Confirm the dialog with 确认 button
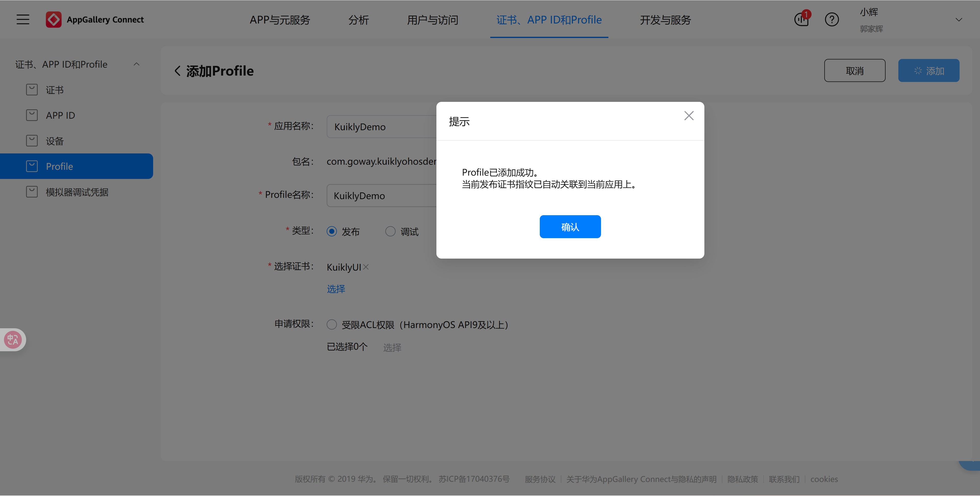This screenshot has height=496, width=980. [x=570, y=226]
